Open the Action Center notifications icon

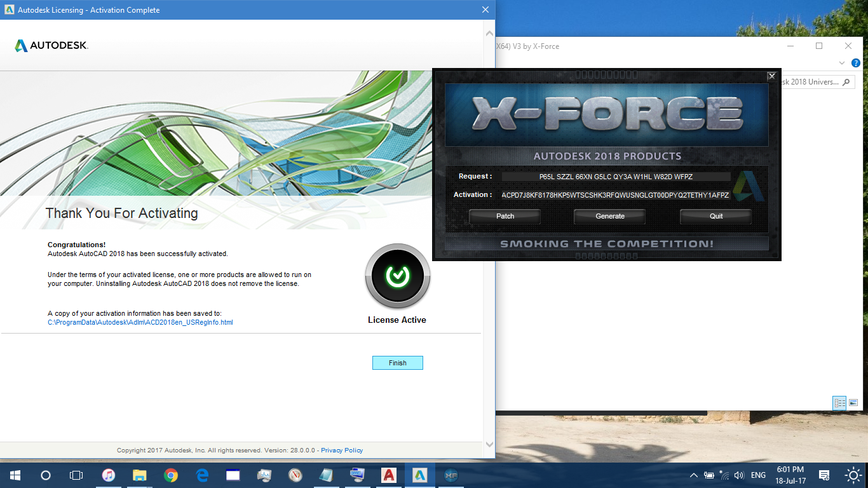click(x=824, y=475)
